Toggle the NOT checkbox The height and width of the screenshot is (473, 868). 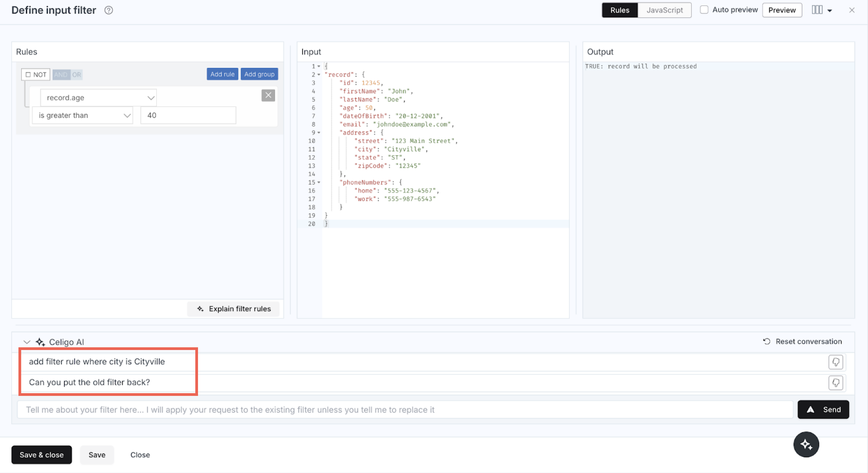point(28,75)
